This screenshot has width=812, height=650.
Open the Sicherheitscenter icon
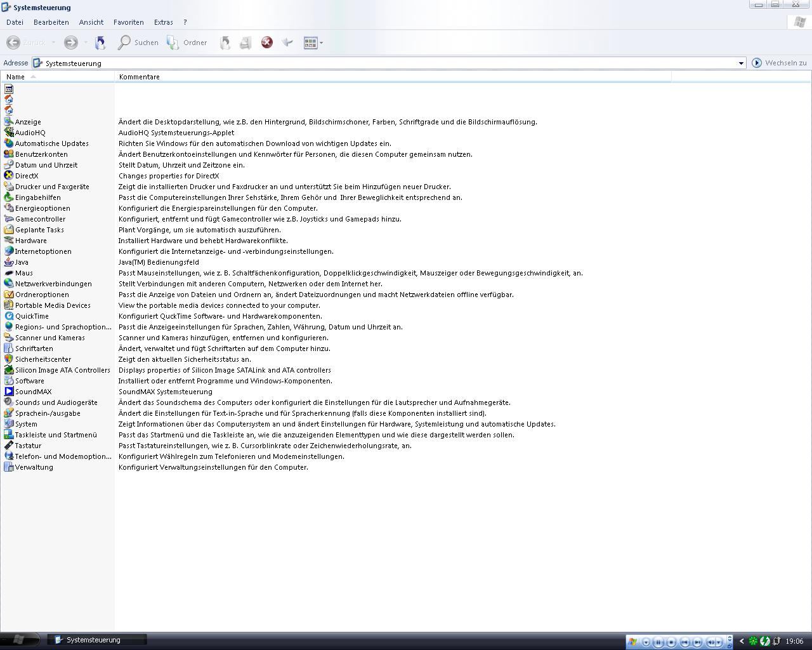9,359
